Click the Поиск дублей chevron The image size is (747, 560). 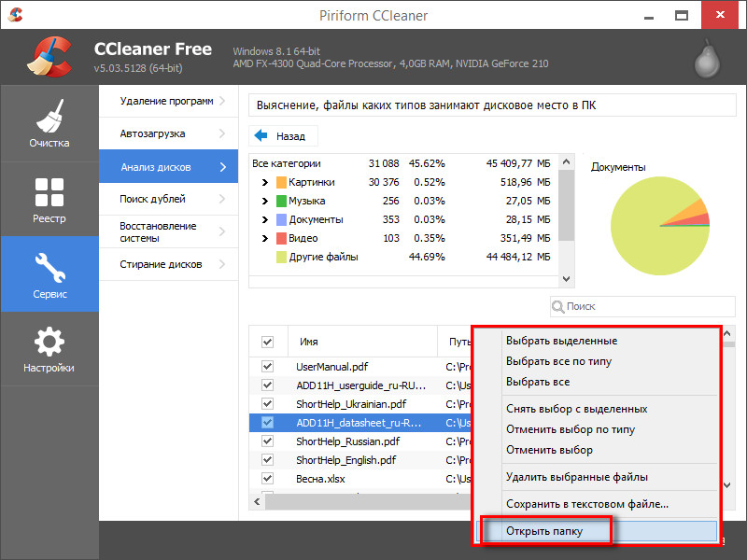(x=222, y=199)
